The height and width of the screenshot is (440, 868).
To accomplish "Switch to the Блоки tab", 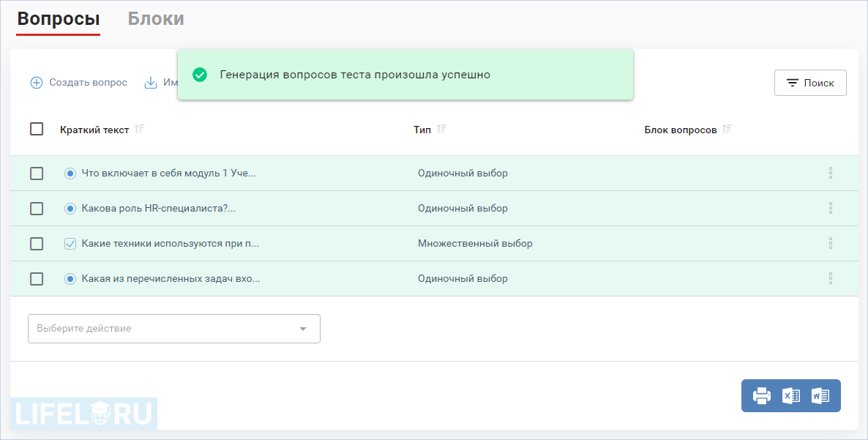I will point(156,19).
